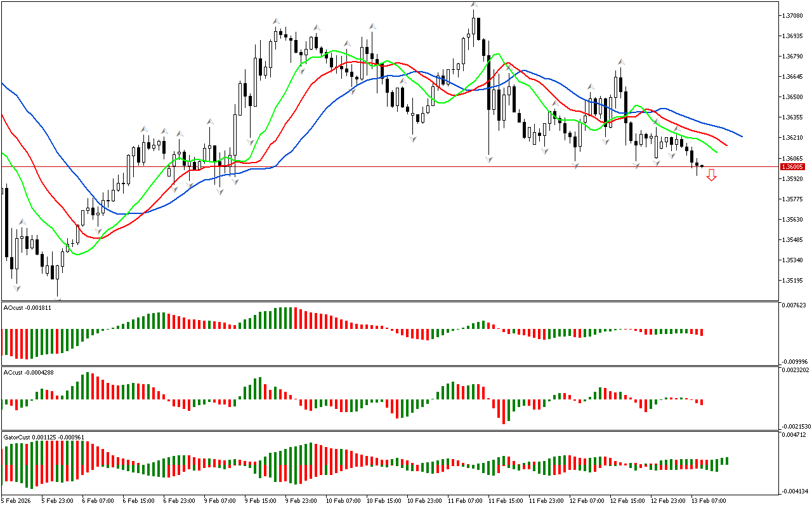
Task: Click the 1.37080 price scale value
Action: pyautogui.click(x=794, y=15)
